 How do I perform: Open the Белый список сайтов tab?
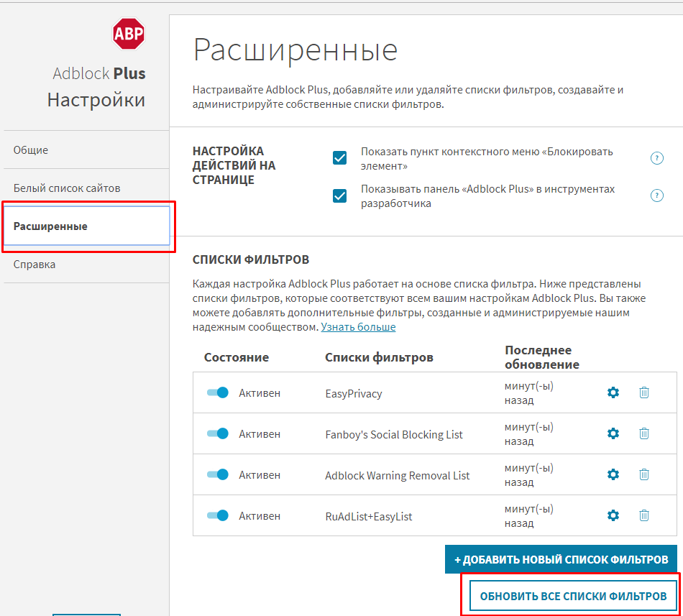click(x=86, y=188)
